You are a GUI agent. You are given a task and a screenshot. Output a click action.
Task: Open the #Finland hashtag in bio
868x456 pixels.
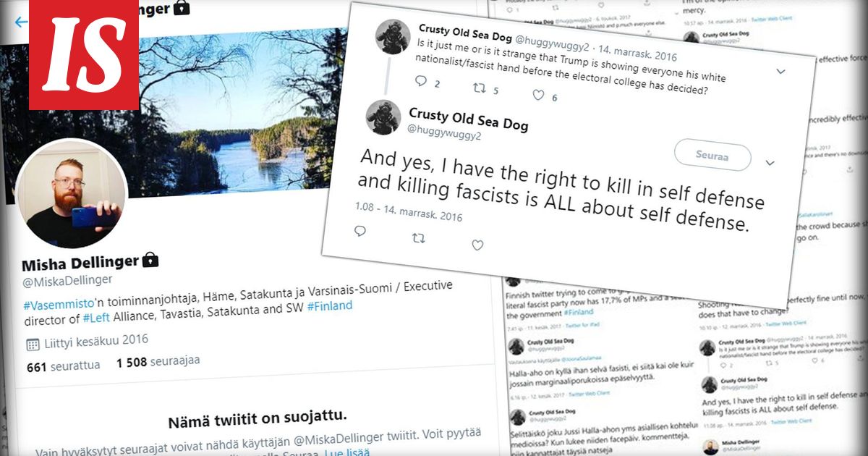[x=330, y=305]
